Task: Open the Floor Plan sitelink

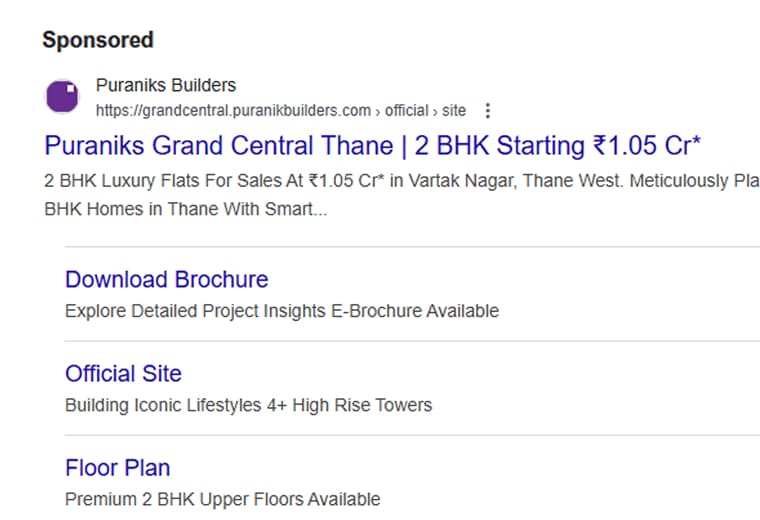Action: (x=118, y=468)
